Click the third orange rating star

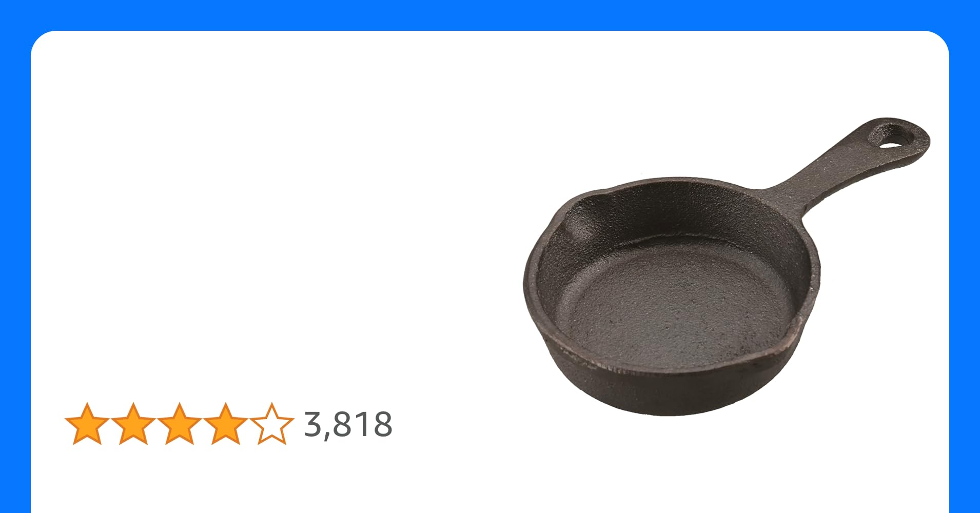179,424
